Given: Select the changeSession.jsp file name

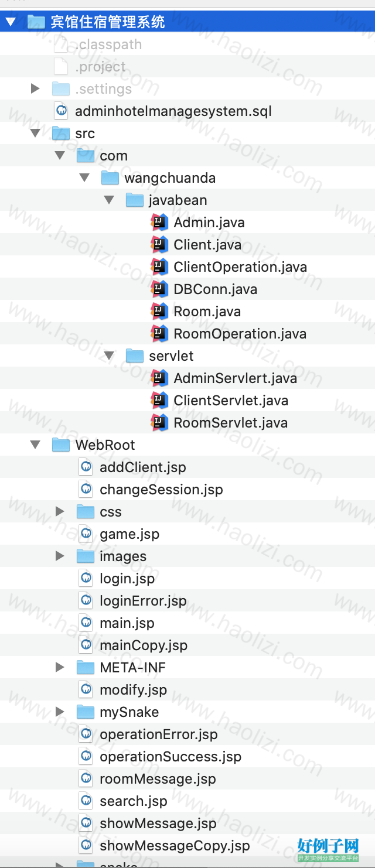Looking at the screenshot, I should click(x=162, y=490).
